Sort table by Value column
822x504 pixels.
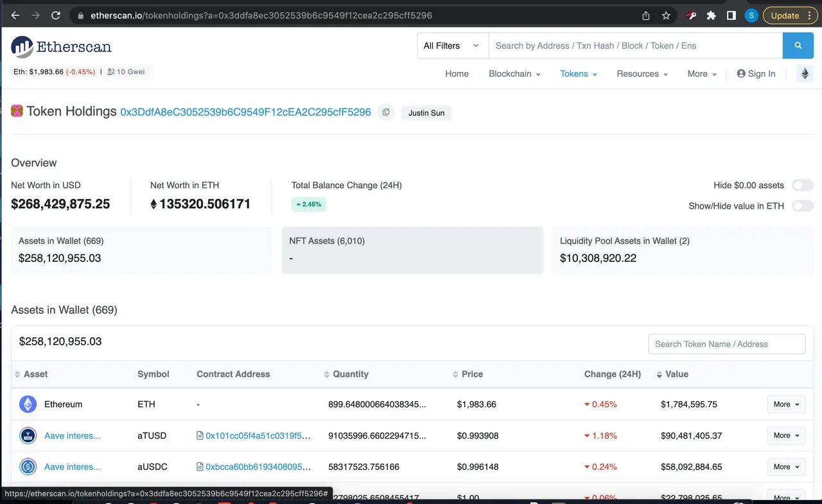(x=672, y=374)
